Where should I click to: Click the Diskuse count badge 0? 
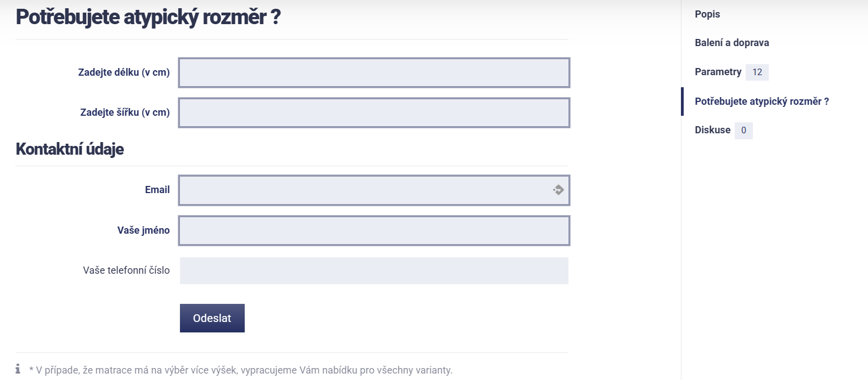point(743,130)
